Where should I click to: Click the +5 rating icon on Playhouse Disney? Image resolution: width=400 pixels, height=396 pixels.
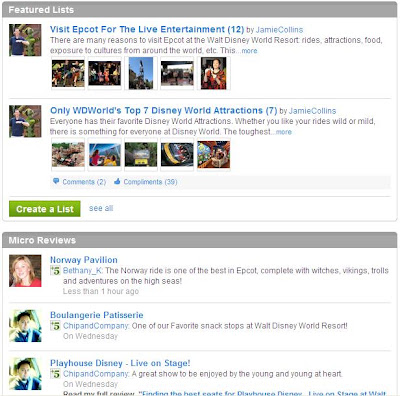tap(55, 374)
